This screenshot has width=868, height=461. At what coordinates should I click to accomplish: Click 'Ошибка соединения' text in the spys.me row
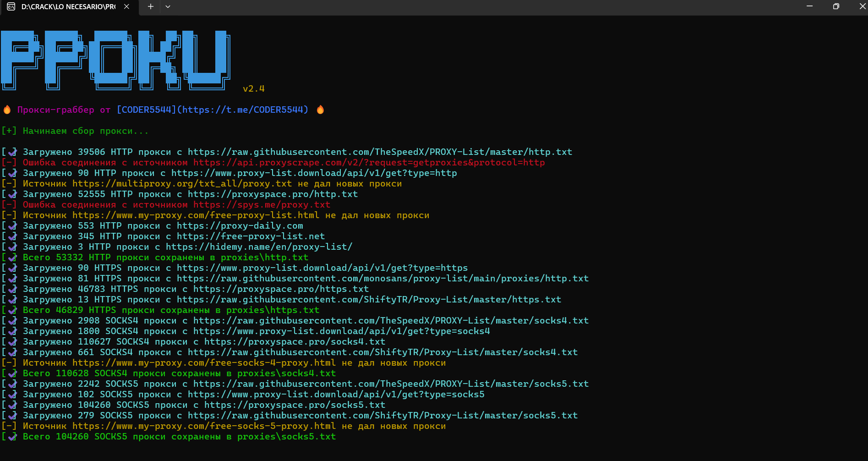69,204
